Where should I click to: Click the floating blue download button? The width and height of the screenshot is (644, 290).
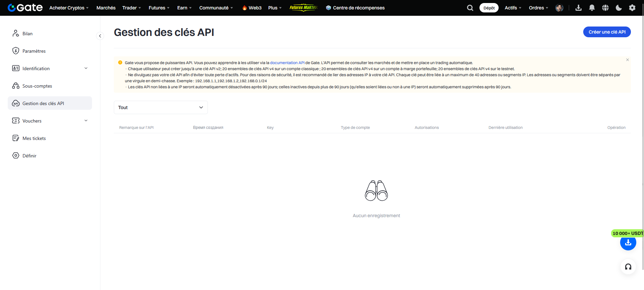(628, 243)
